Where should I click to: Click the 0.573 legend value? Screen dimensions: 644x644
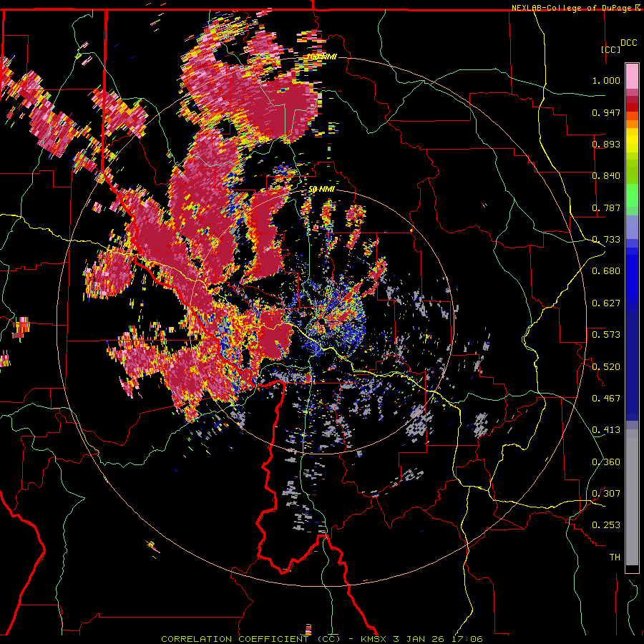point(606,335)
